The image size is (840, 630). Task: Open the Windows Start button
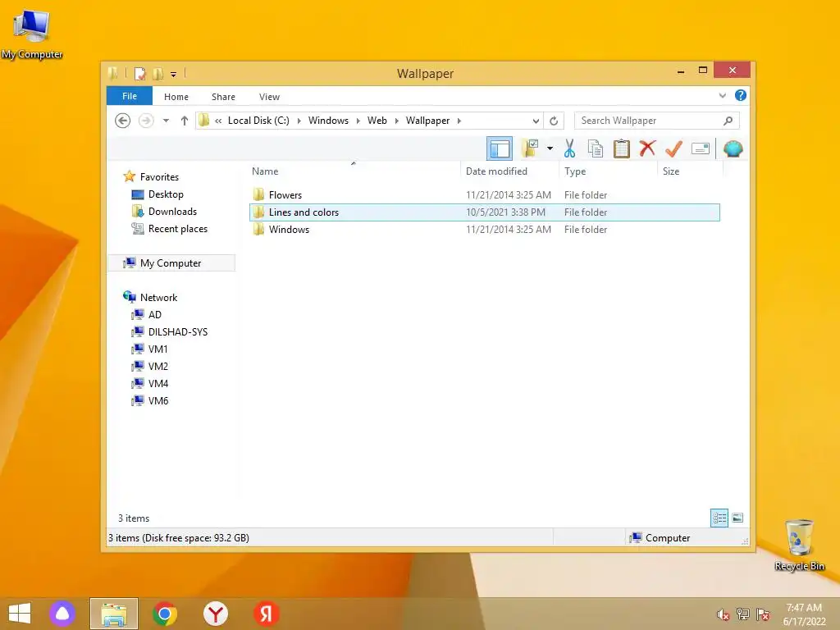20,614
